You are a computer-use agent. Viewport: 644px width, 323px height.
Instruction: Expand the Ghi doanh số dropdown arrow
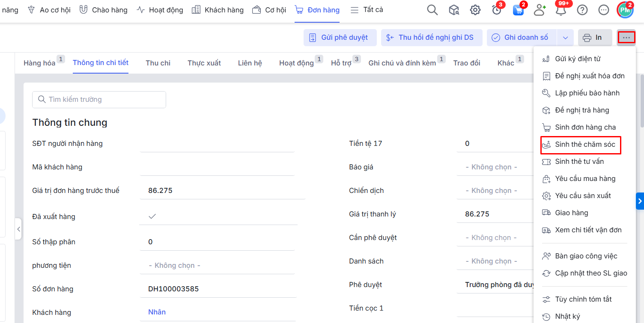[x=565, y=38]
